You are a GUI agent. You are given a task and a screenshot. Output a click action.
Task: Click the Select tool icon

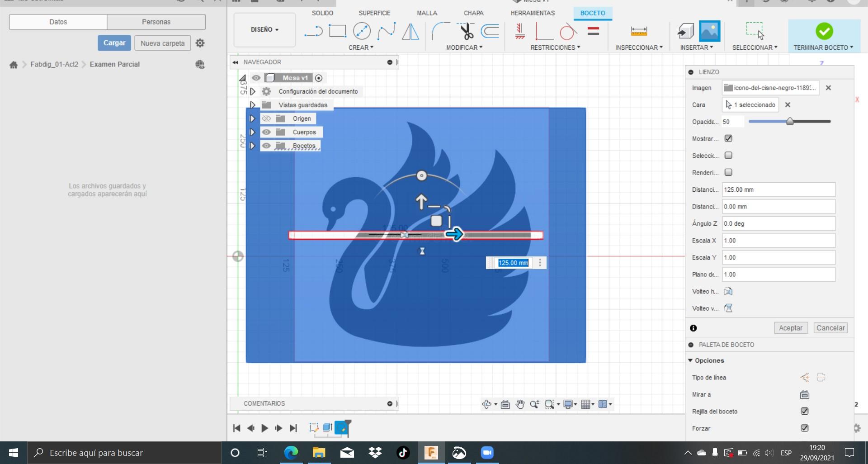(755, 31)
